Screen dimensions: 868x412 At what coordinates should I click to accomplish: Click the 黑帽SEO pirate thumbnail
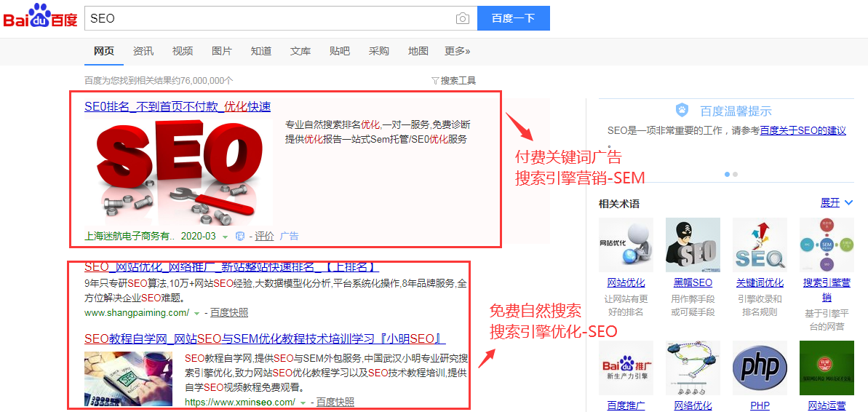(x=693, y=245)
